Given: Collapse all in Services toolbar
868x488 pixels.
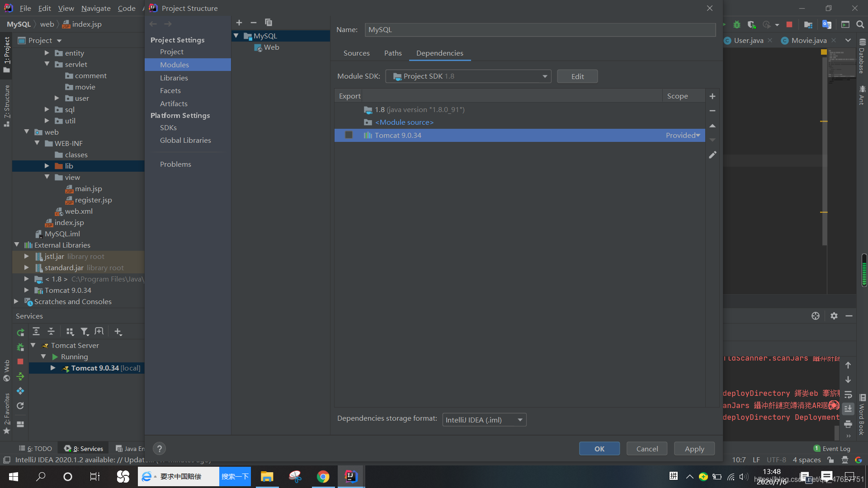Looking at the screenshot, I should [51, 332].
